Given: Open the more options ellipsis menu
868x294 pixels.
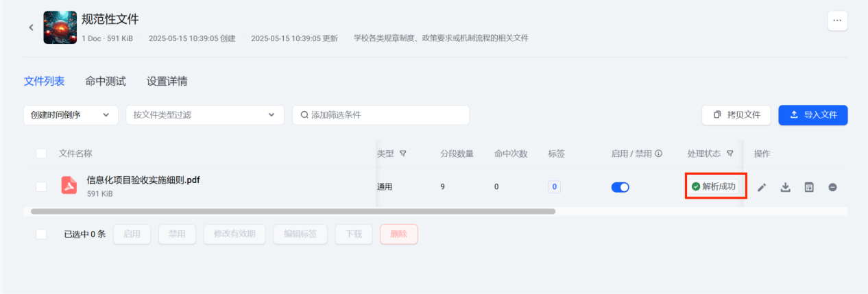Looking at the screenshot, I should coord(837,21).
